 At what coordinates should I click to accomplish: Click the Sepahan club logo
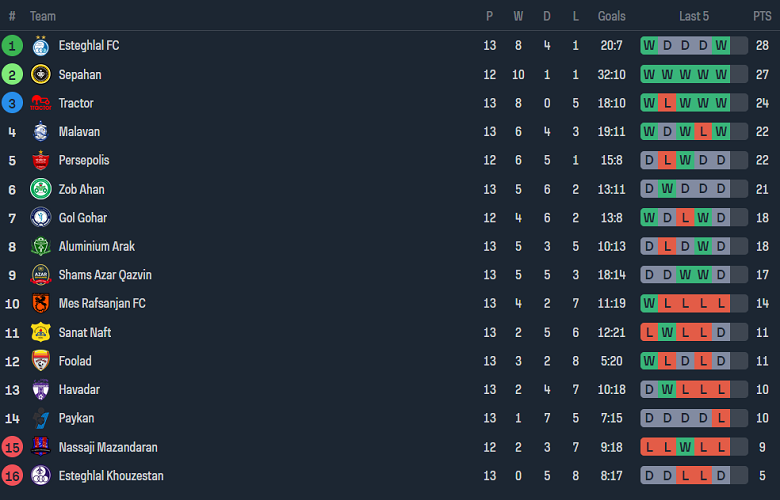[x=40, y=75]
